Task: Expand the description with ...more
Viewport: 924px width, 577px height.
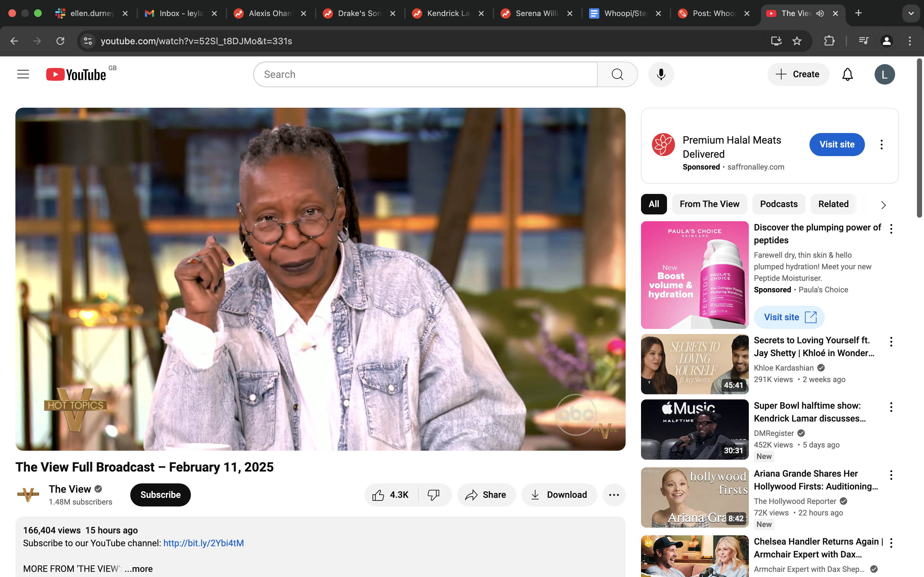Action: [x=139, y=569]
